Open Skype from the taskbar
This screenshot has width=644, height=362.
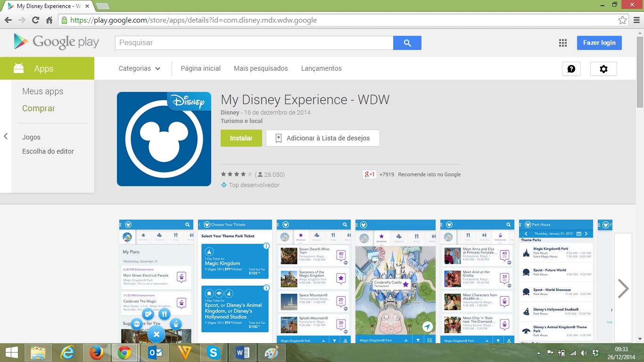(214, 353)
